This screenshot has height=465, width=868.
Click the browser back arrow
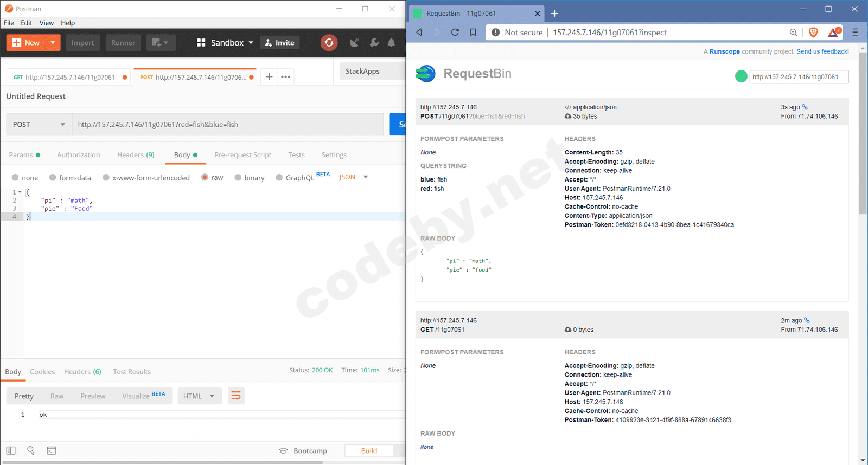point(419,33)
